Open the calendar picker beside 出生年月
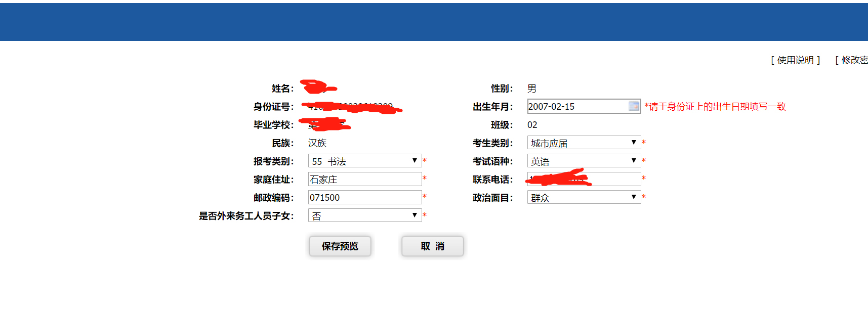868x311 pixels. click(634, 106)
